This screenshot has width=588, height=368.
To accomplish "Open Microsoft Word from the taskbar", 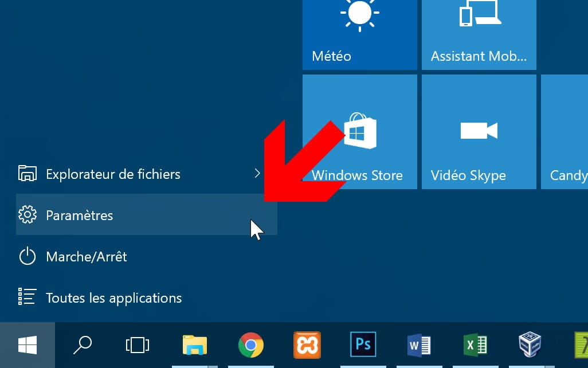I will 420,344.
